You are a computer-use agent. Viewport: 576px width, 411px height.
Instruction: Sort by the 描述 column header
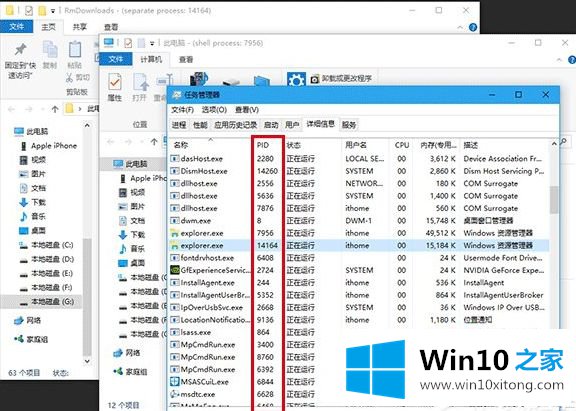tap(471, 145)
